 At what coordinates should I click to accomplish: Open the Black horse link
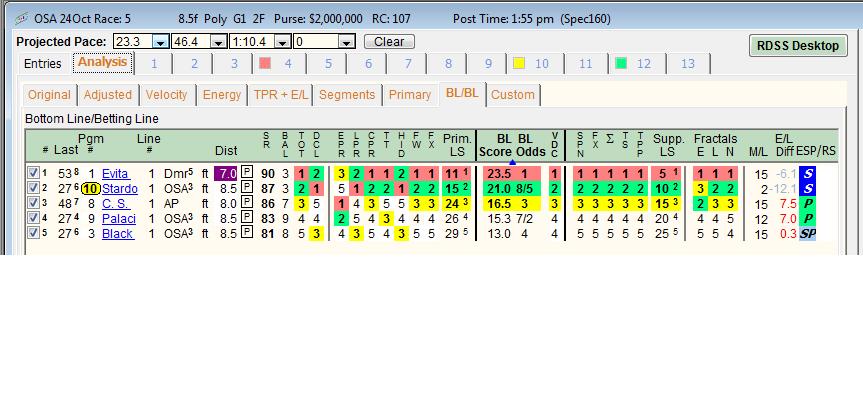[x=117, y=234]
